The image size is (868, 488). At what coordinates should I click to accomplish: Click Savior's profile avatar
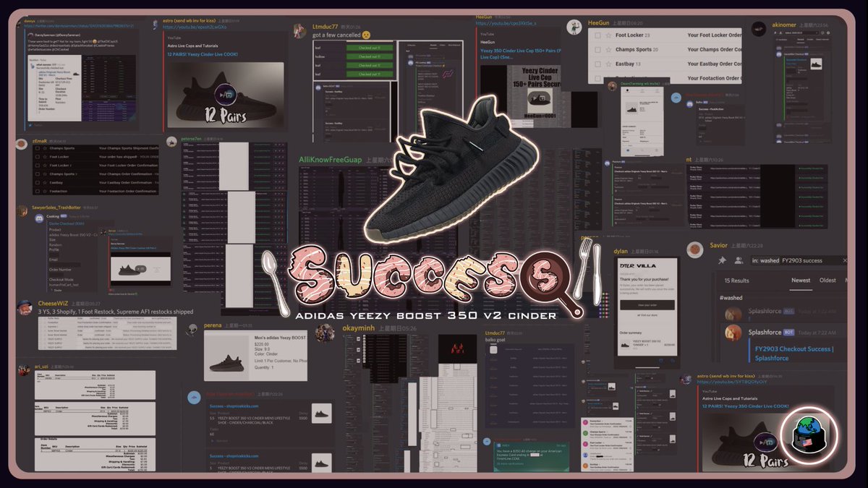695,249
